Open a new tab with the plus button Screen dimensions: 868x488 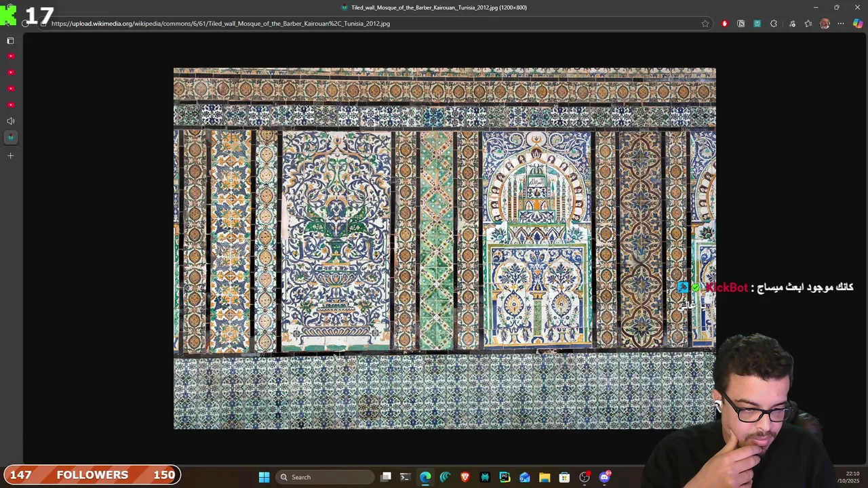click(x=10, y=156)
